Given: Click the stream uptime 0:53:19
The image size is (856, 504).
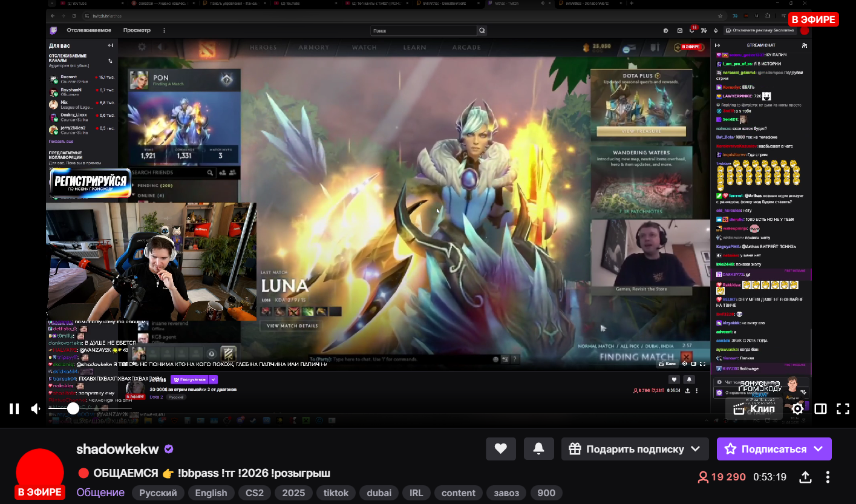Looking at the screenshot, I should 769,477.
